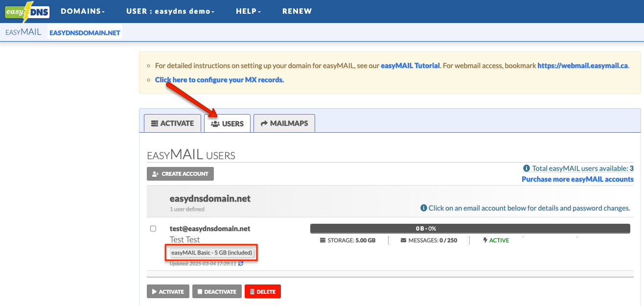Select the EASYDNSDOMAIN.NET domain tab
The height and width of the screenshot is (306, 644).
pos(85,33)
